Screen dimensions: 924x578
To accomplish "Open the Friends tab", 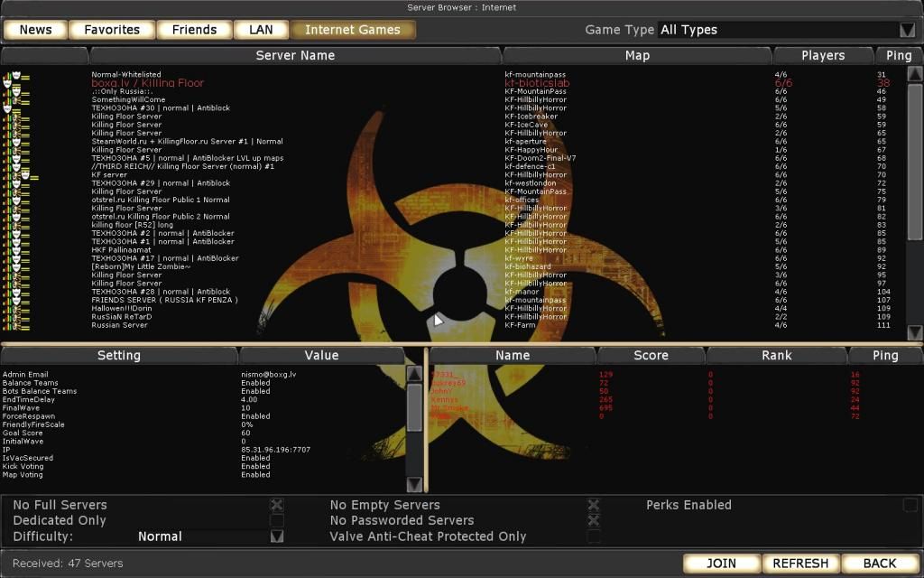I will pyautogui.click(x=195, y=30).
